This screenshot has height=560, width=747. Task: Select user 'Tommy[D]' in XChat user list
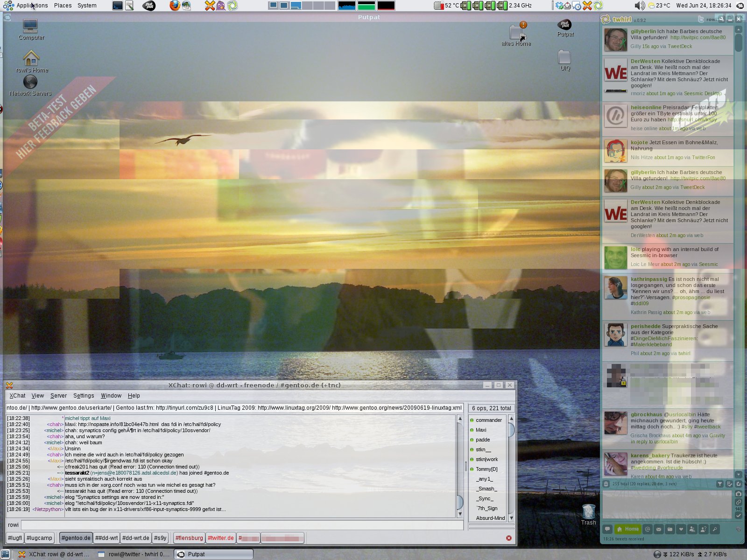[486, 469]
